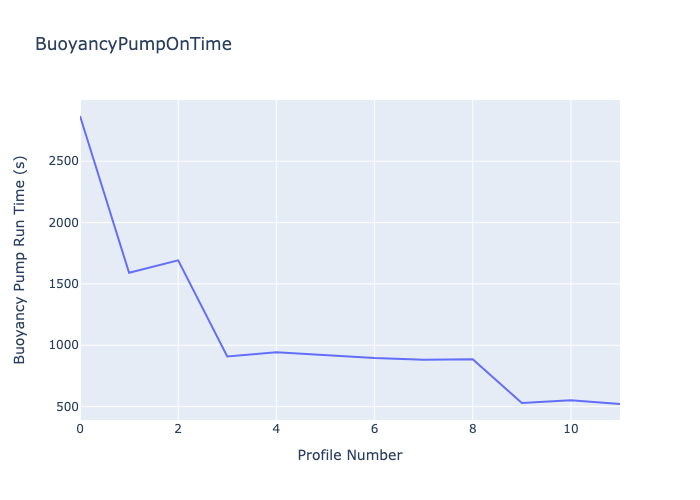The height and width of the screenshot is (500, 700).
Task: Click the line's peak data point at profile 0
Action: (x=81, y=117)
